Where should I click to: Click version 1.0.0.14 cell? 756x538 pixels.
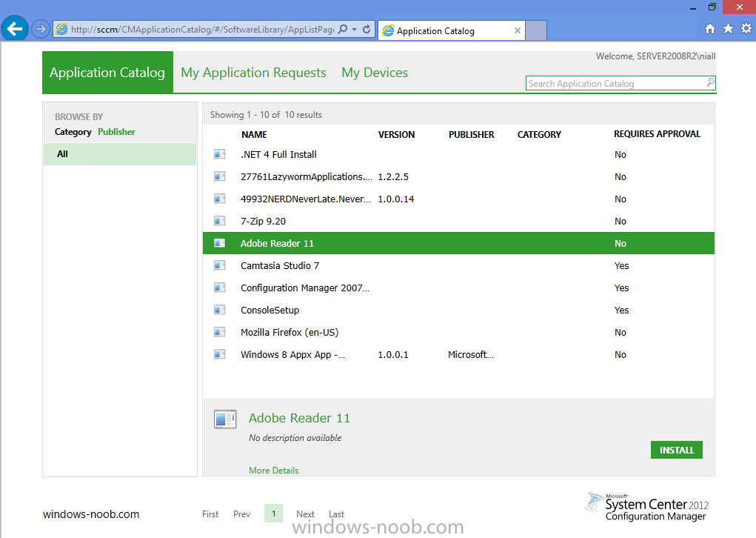click(396, 199)
